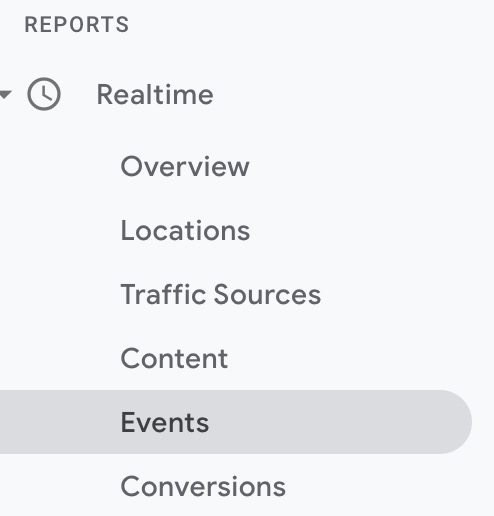This screenshot has height=516, width=494.
Task: Click the Realtime clock icon
Action: (44, 94)
